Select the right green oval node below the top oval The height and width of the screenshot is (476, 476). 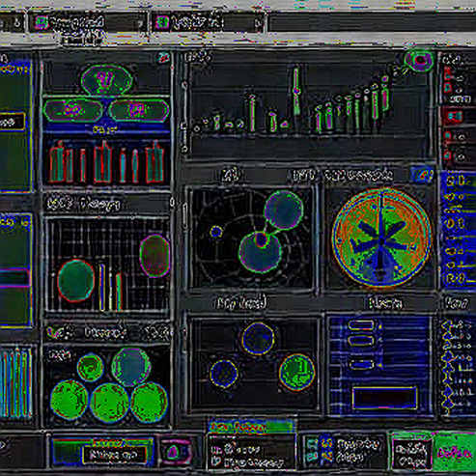[139, 110]
